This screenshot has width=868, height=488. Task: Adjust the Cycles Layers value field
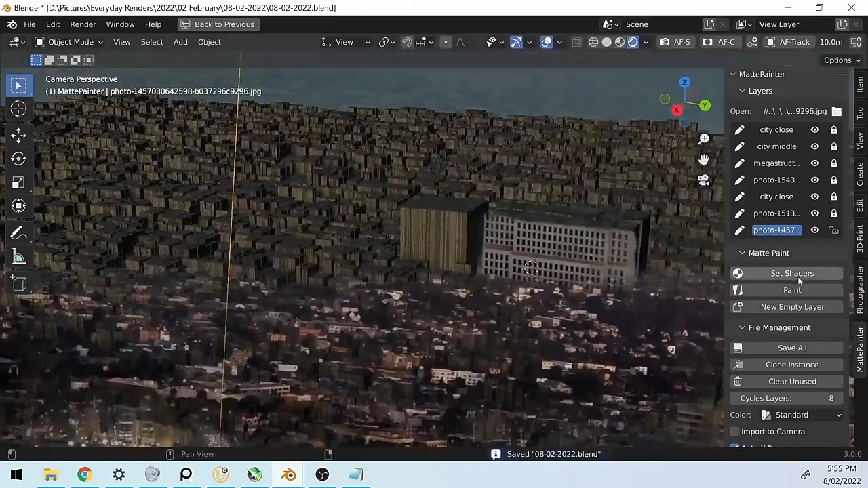(x=791, y=399)
